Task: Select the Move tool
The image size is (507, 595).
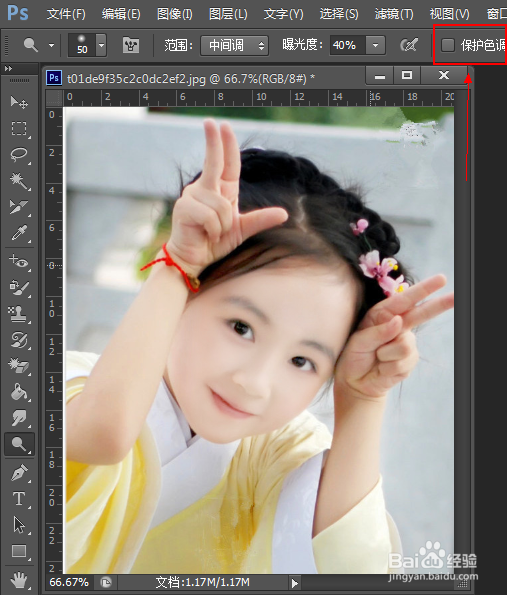Action: [19, 102]
